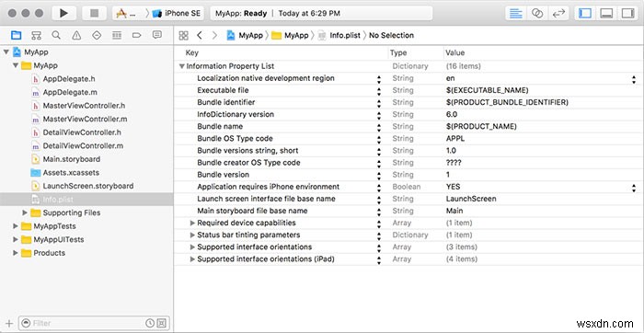Expand Status bar tinting parameters
This screenshot has height=333, width=644.
click(192, 235)
